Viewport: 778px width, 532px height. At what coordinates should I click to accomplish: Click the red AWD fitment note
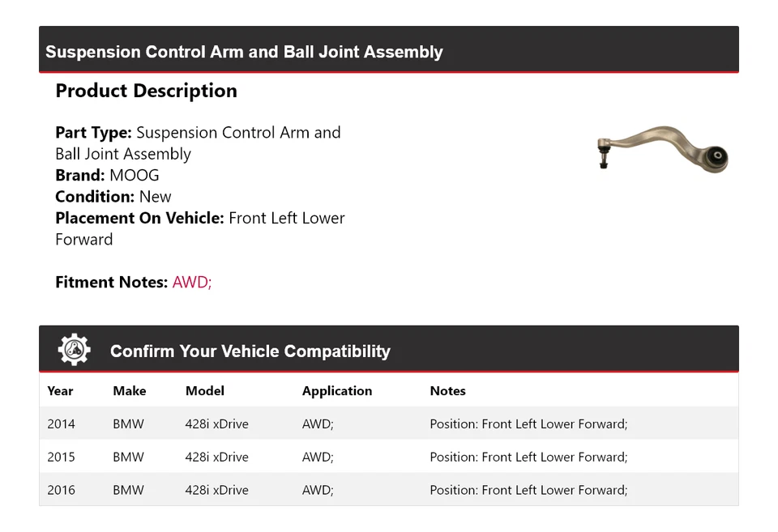(x=191, y=283)
